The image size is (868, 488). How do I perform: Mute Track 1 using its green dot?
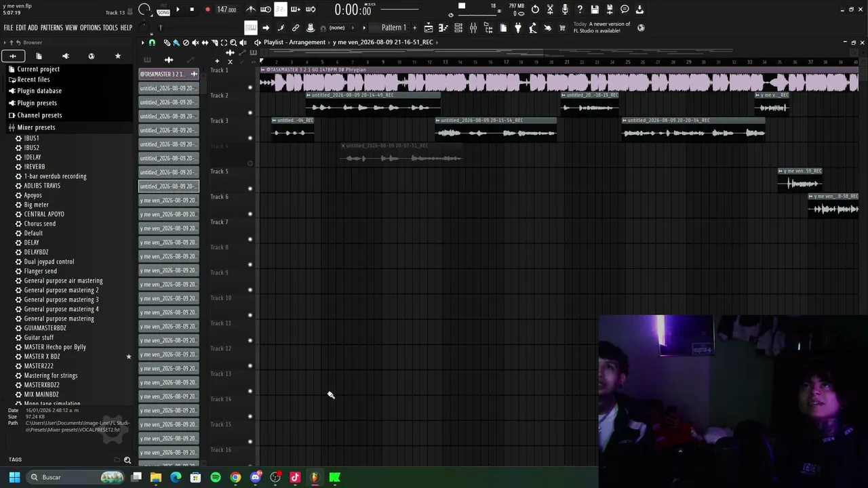tap(250, 87)
